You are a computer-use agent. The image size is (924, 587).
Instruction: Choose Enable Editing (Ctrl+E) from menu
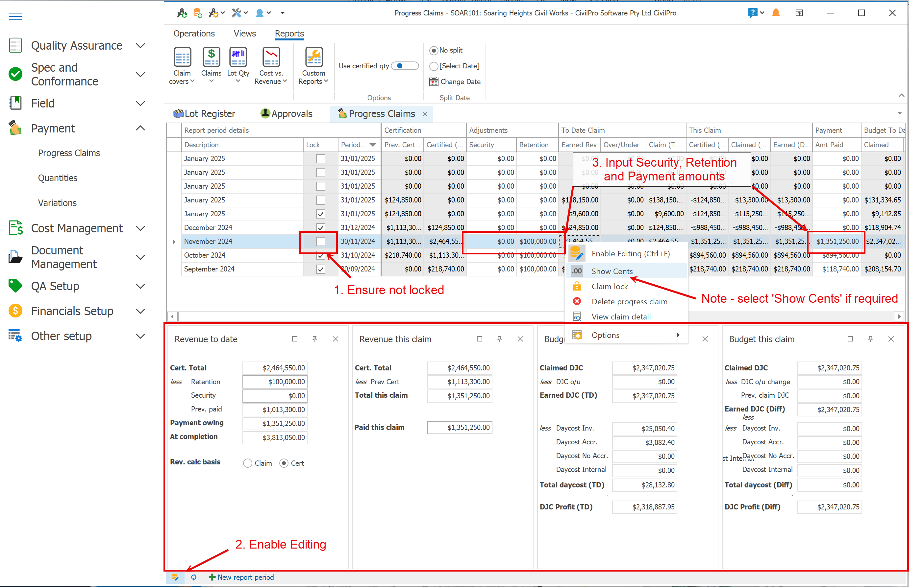pos(626,254)
